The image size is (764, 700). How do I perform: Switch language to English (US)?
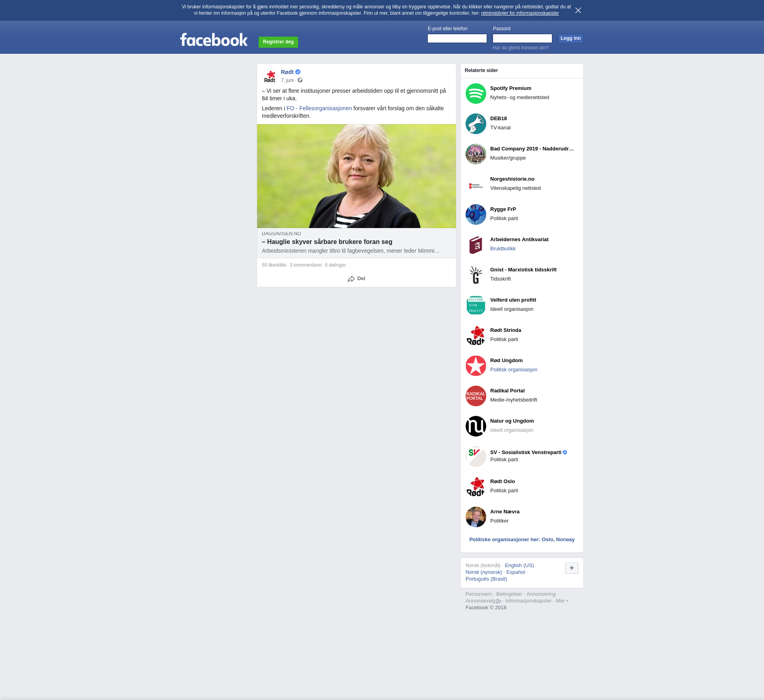click(519, 565)
